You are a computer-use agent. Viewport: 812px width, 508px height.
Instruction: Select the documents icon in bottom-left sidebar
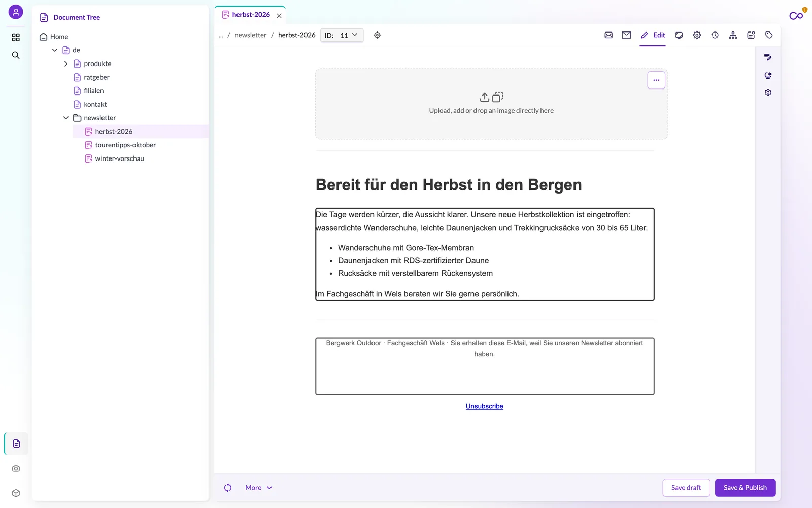16,443
